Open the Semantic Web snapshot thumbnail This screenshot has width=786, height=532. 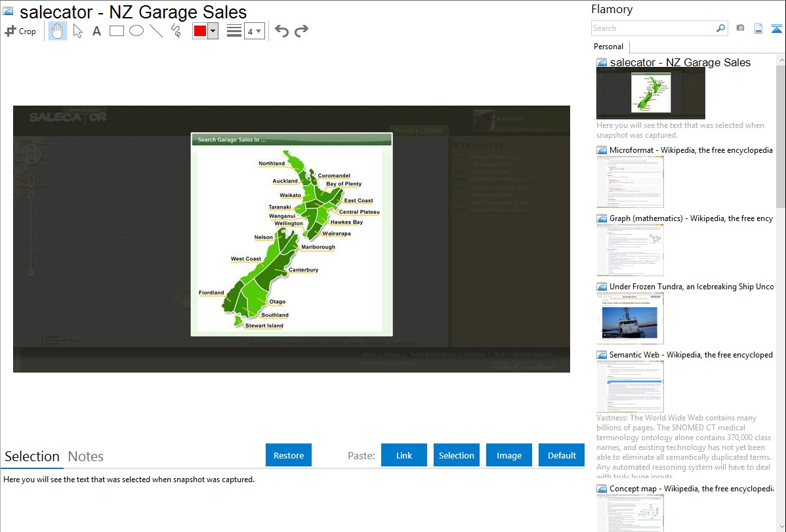(x=630, y=386)
